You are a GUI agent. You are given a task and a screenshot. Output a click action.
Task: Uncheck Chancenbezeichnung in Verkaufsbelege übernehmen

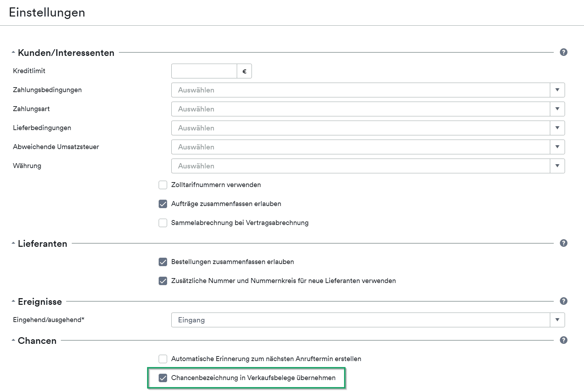163,378
